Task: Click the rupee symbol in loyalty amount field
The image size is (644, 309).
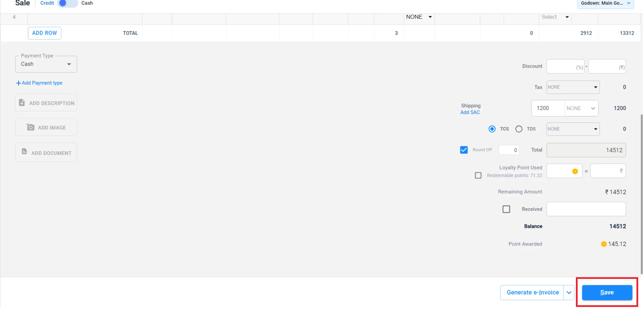Action: point(621,171)
